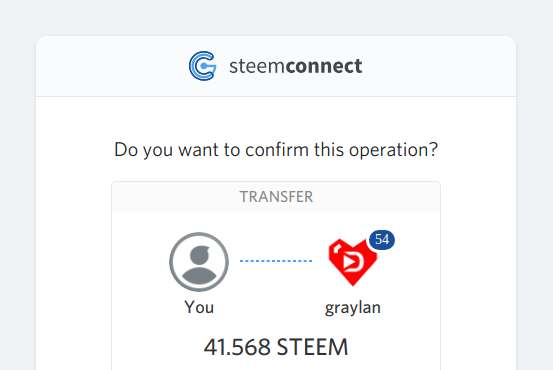This screenshot has height=370, width=553.
Task: Click the blue 54 reputation badge
Action: click(x=382, y=240)
